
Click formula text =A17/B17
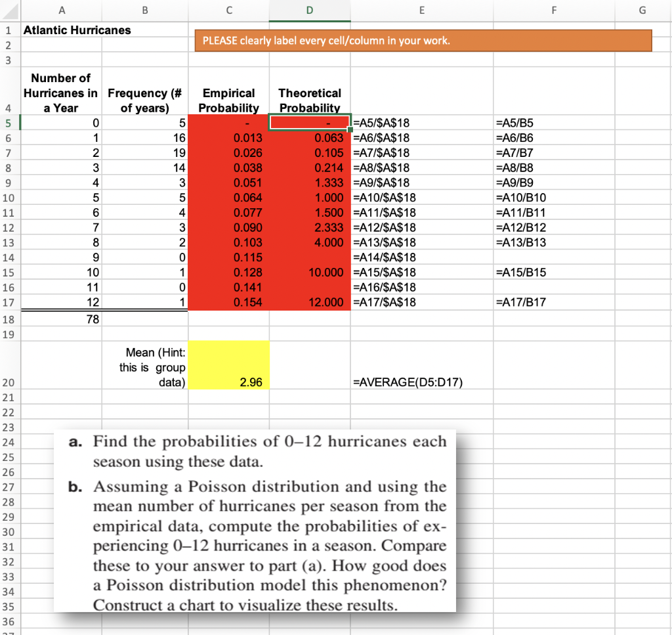pos(520,302)
